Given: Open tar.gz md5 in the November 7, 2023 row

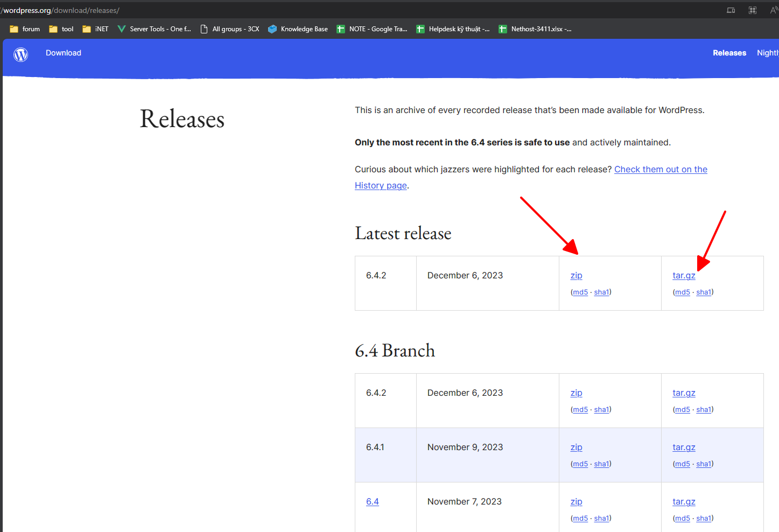Looking at the screenshot, I should 683,519.
